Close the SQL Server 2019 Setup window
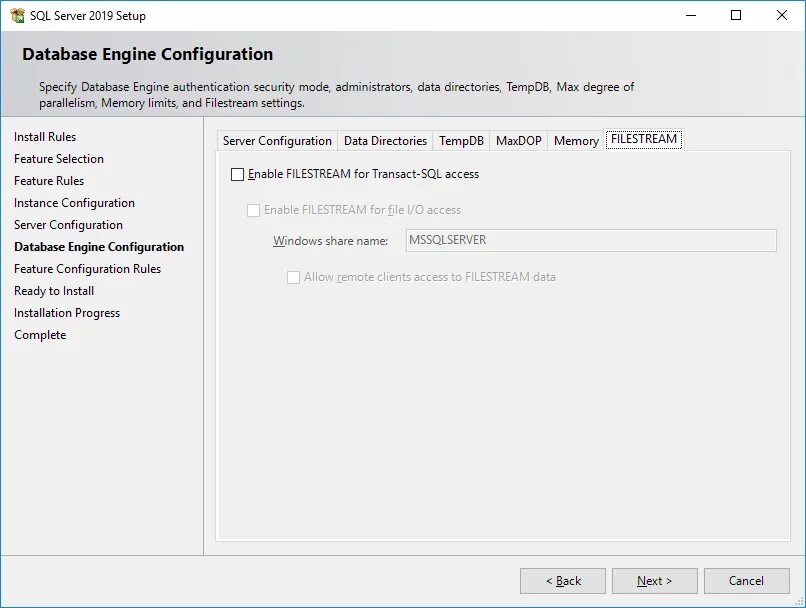806x608 pixels. [x=781, y=15]
